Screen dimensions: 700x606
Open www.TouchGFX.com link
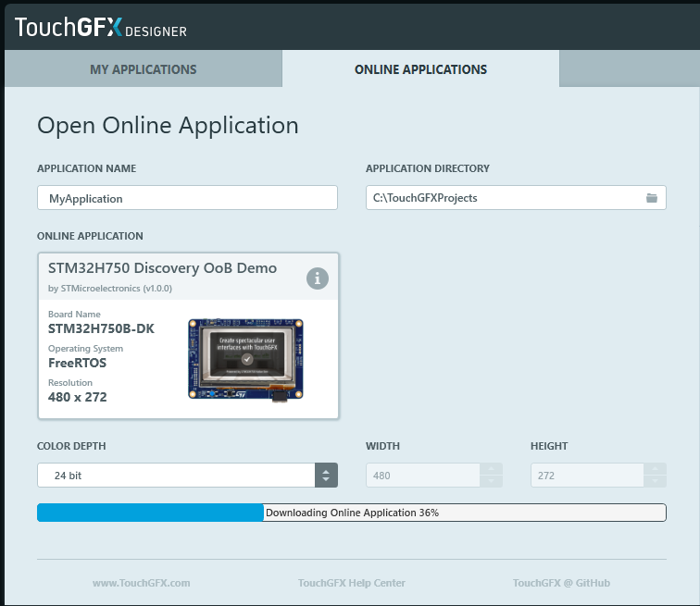pyautogui.click(x=141, y=583)
